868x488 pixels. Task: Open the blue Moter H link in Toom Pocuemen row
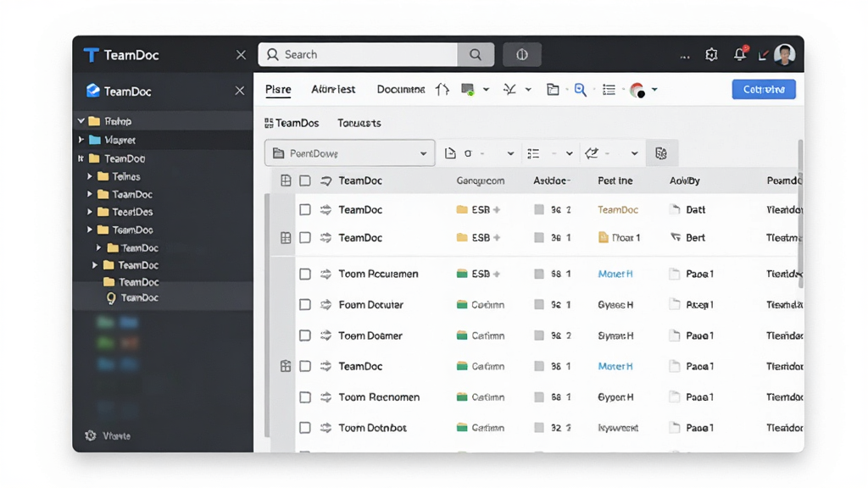[615, 274]
